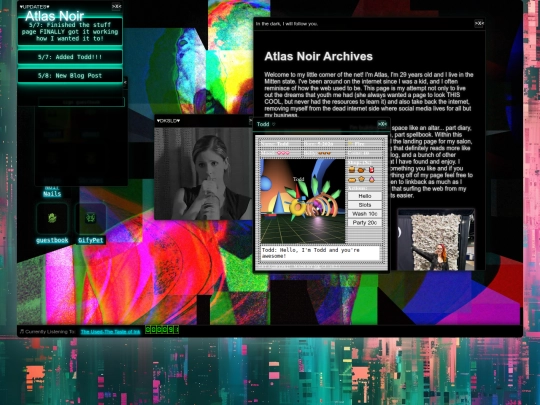The width and height of the screenshot is (540, 405).
Task: Feed Todd the star cookie icon
Action: click(x=361, y=179)
